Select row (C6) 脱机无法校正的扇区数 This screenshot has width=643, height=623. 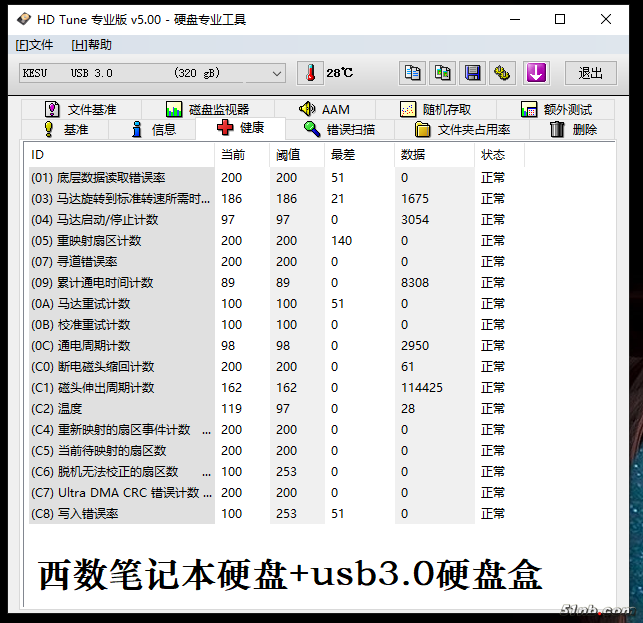[277, 471]
